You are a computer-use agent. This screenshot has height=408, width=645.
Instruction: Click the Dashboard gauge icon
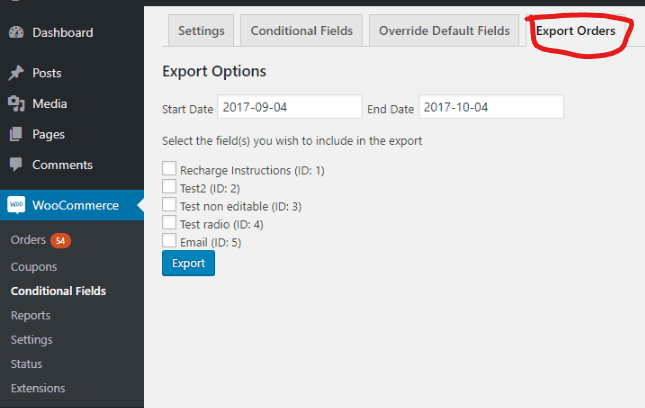(16, 32)
